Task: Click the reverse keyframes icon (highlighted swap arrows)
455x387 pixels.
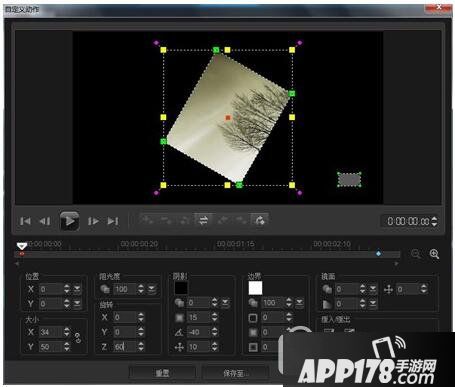Action: click(203, 220)
